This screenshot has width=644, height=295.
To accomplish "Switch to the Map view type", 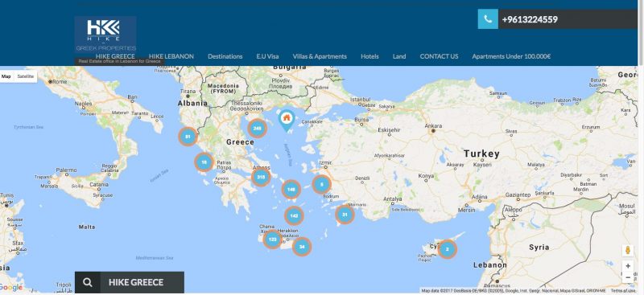I will click(6, 76).
